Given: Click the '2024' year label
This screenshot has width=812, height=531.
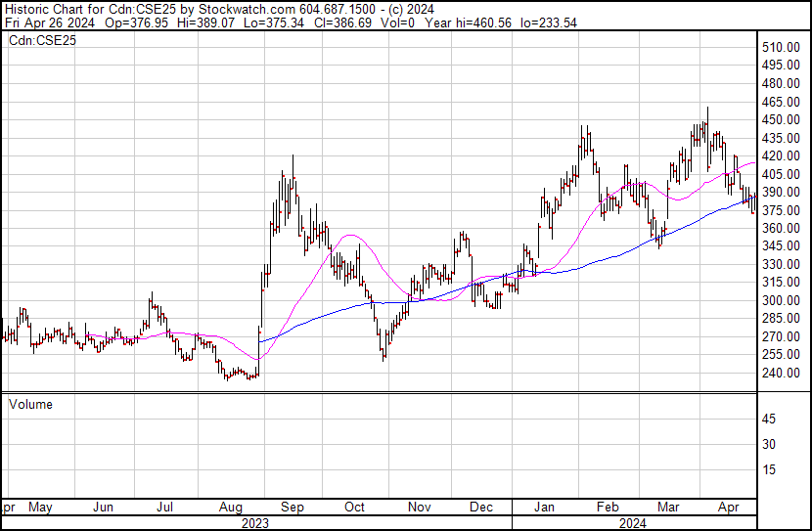Looking at the screenshot, I should coord(633,523).
